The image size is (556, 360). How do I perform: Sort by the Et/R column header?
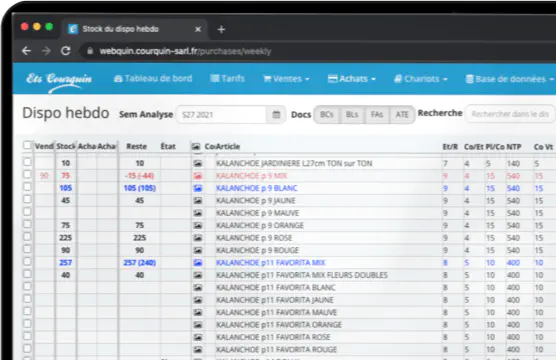point(450,147)
